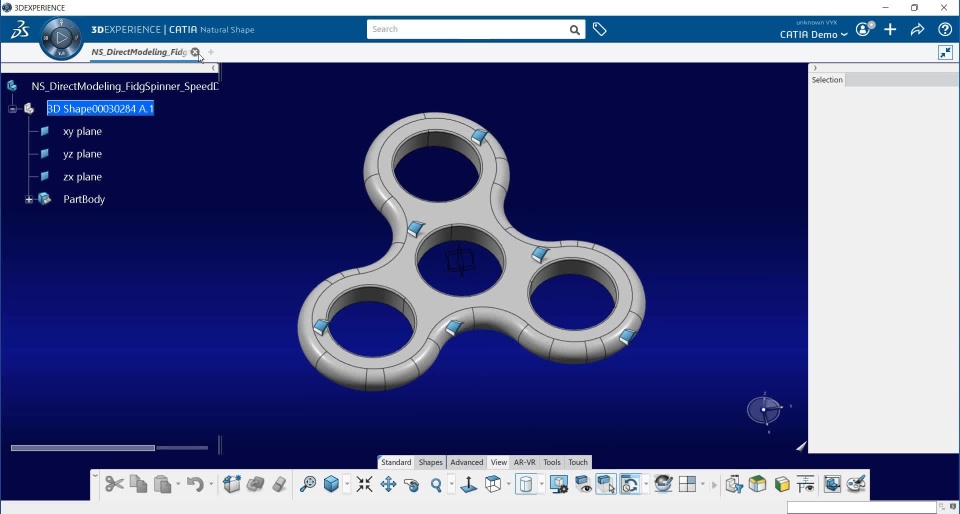Switch to the Shapes tab
This screenshot has width=960, height=514.
coord(430,463)
